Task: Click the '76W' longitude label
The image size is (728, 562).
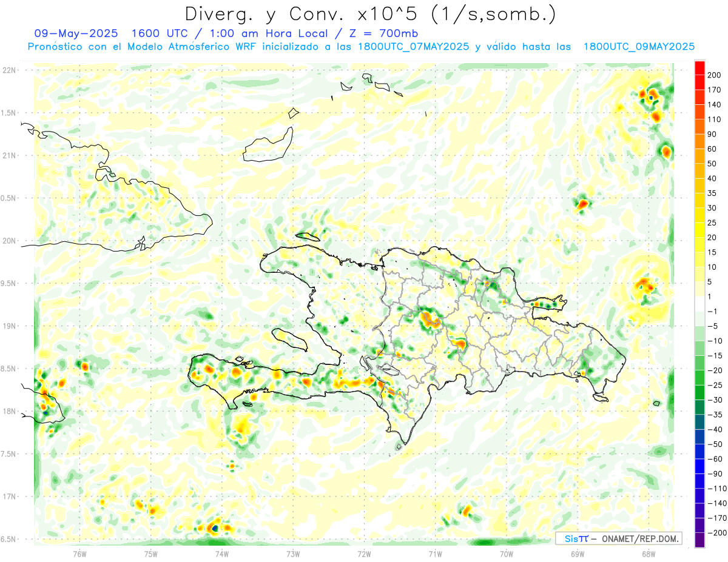Action: coord(80,554)
